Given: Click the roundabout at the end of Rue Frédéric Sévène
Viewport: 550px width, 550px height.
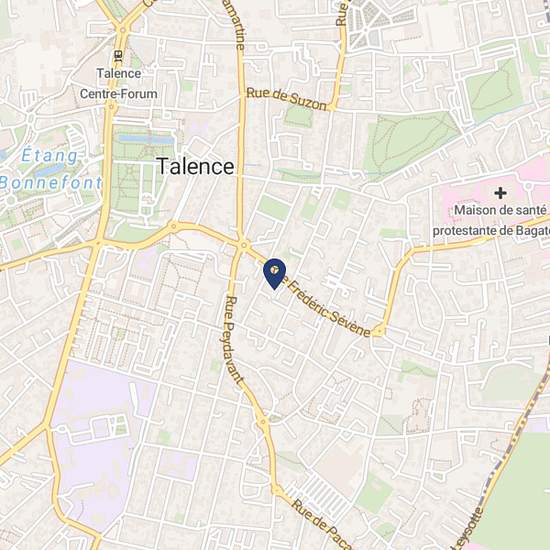Looking at the screenshot, I should pos(378,330).
